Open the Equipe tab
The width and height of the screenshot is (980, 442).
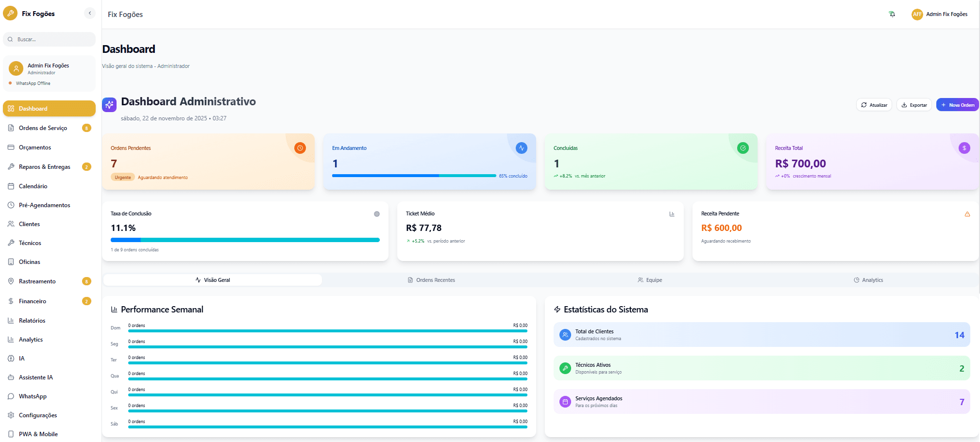click(650, 280)
